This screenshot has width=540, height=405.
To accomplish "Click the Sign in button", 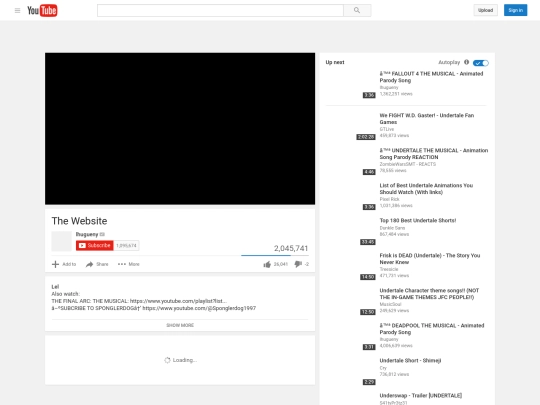I will (515, 10).
